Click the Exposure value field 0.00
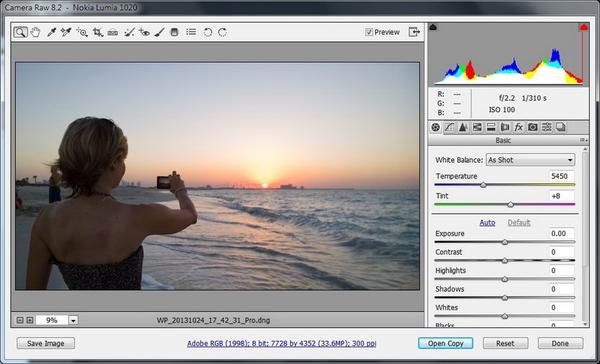 561,233
